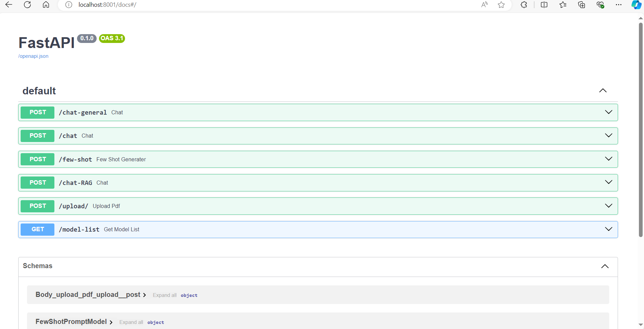Screen dimensions: 644x329
Task: Click the FastAPI title
Action: coord(46,43)
